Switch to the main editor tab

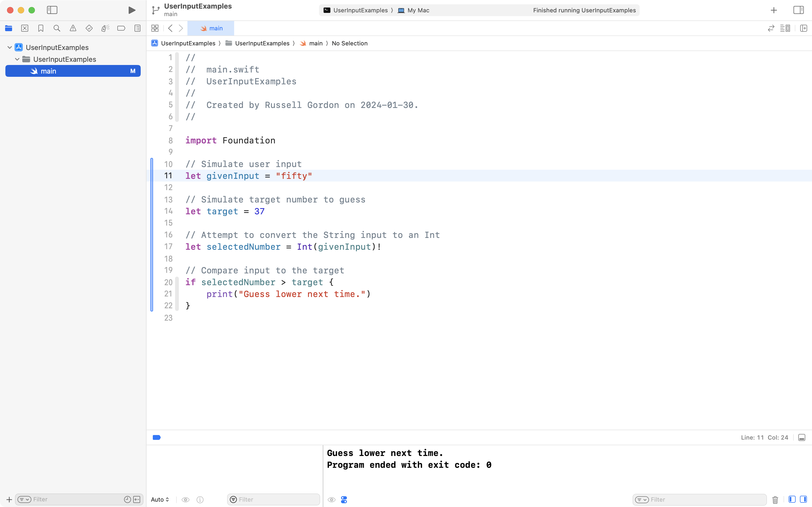click(x=212, y=28)
